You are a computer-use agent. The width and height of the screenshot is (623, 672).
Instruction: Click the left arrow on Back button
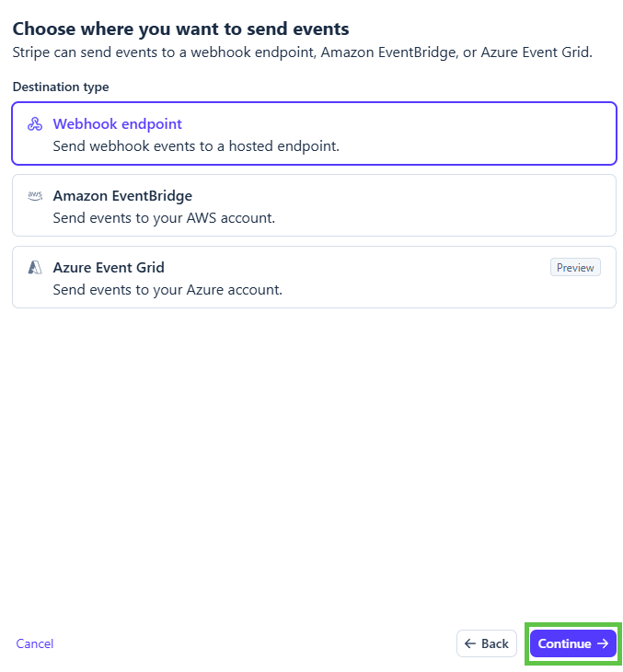[x=470, y=643]
